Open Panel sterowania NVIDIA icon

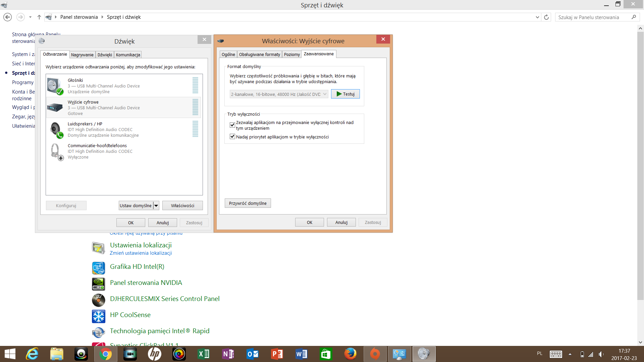pos(98,283)
